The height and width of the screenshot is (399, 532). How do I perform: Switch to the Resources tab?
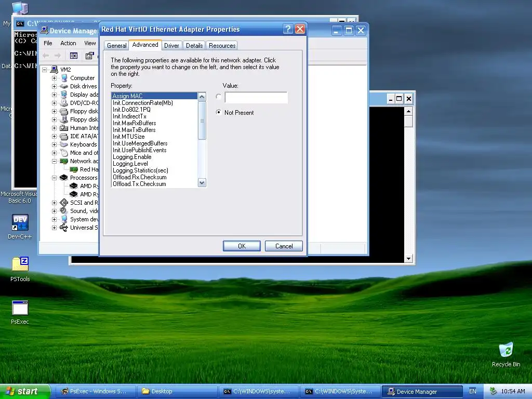[222, 46]
